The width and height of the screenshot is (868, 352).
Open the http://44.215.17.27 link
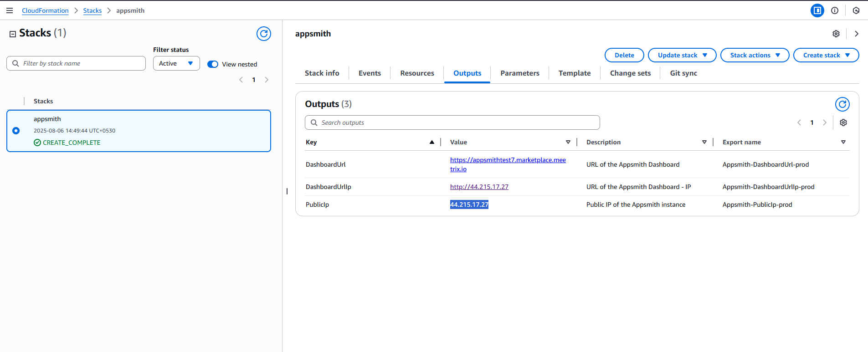click(x=479, y=187)
